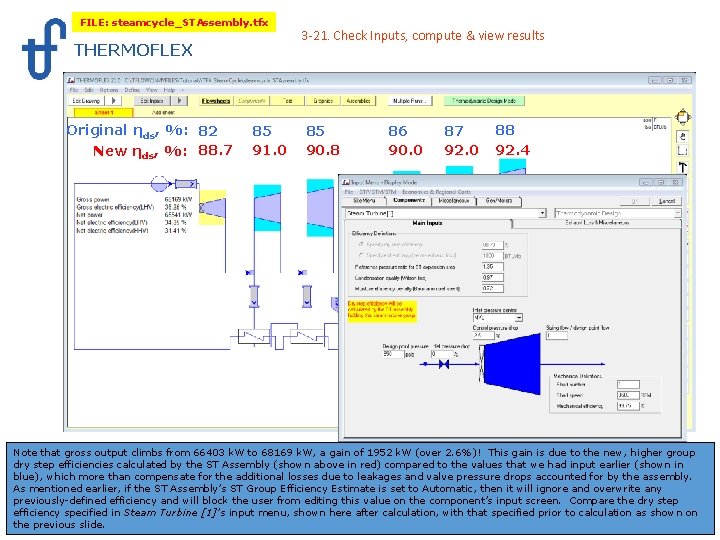Select the Sheet 1 tab
720x540 pixels.
[103, 112]
